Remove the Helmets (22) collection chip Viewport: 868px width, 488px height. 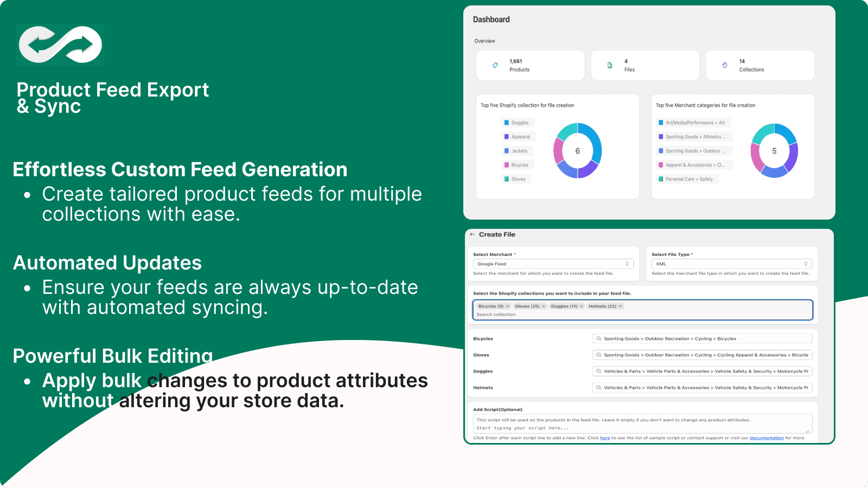point(620,306)
